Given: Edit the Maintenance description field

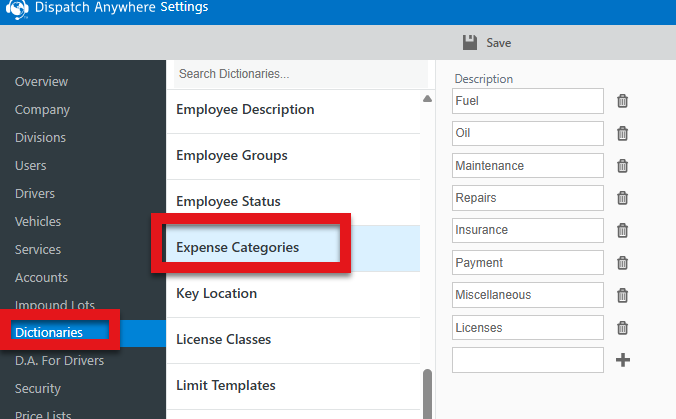Looking at the screenshot, I should click(x=528, y=166).
